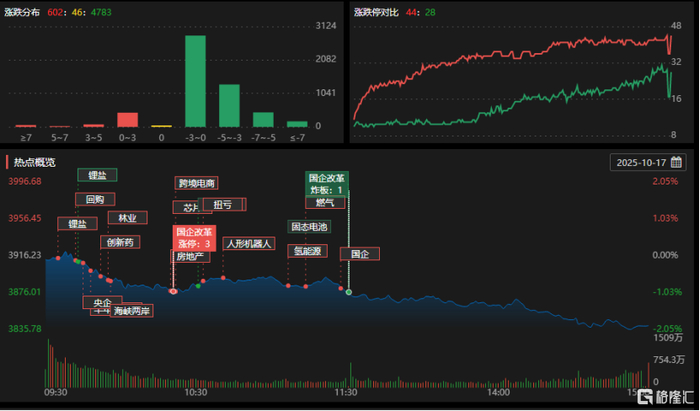Click the 央企 hotspot tag

click(102, 302)
